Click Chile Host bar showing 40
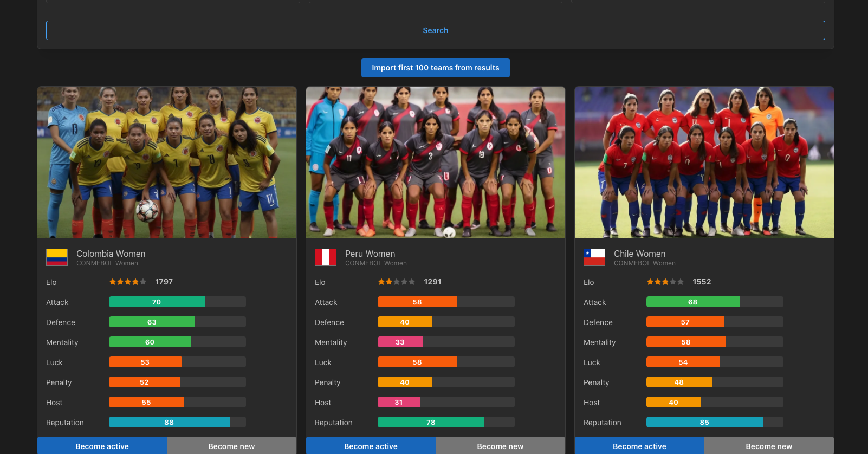868x454 pixels. click(715, 402)
